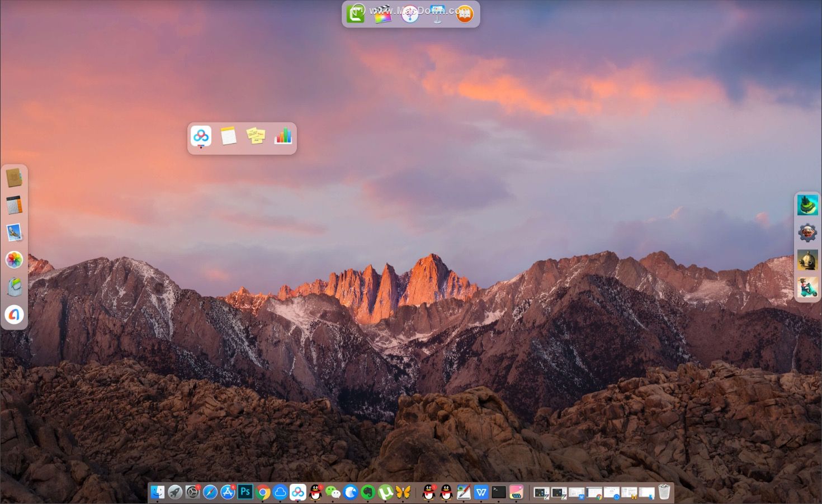Launch Photoshop from the dock
822x504 pixels.
[245, 492]
